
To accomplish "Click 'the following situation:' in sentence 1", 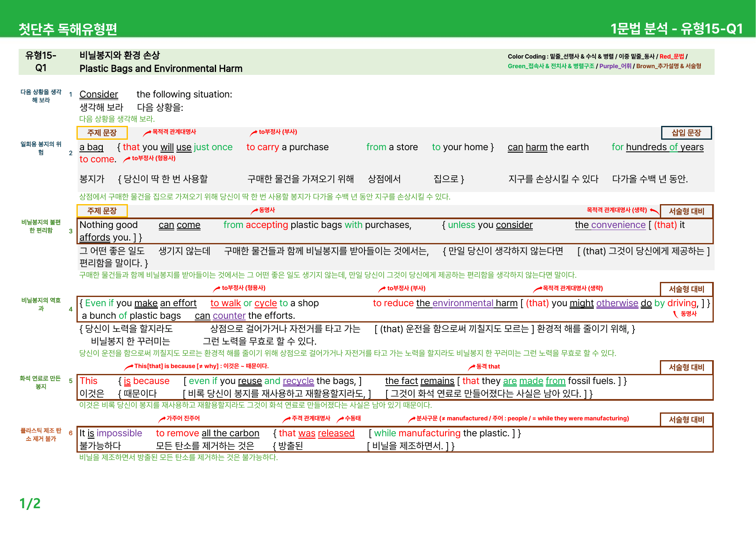I will [x=184, y=95].
